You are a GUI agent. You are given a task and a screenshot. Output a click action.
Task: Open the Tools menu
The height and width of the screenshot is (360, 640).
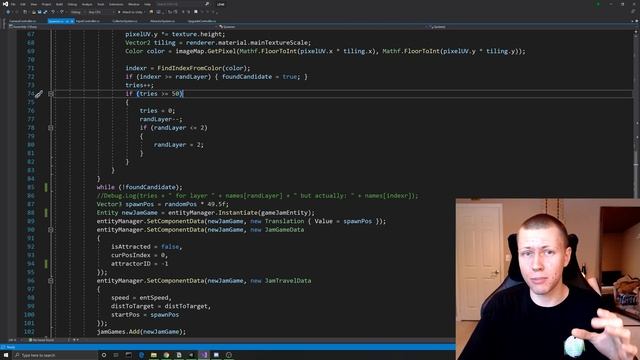pyautogui.click(x=100, y=4)
